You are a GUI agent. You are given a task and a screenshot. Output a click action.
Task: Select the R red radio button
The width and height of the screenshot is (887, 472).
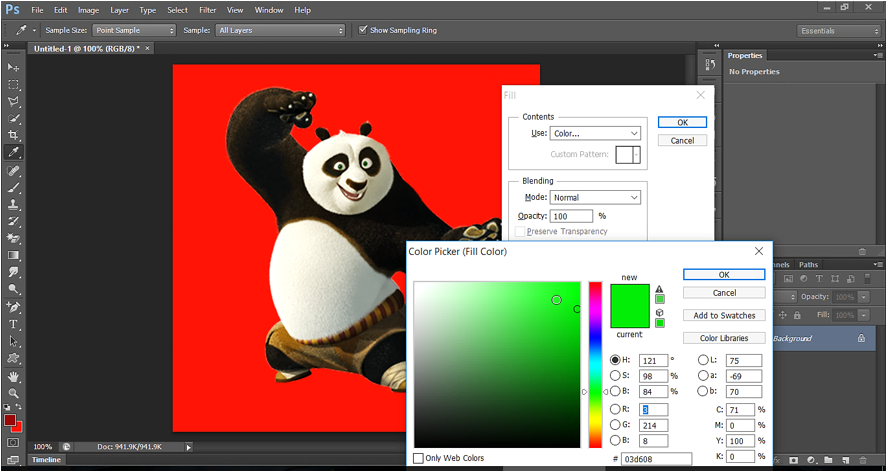pyautogui.click(x=615, y=409)
